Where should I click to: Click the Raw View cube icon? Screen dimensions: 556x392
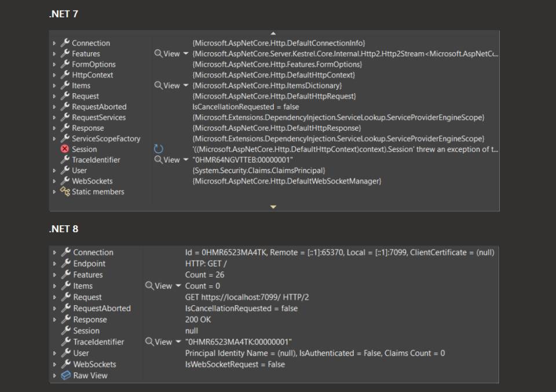tap(66, 375)
